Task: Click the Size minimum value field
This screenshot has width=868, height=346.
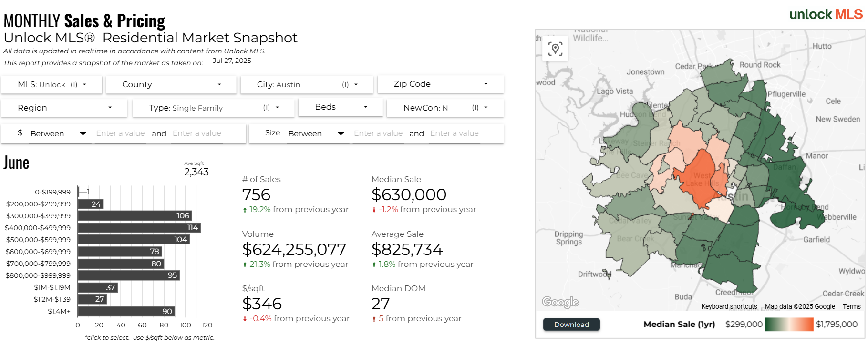Action: 378,133
